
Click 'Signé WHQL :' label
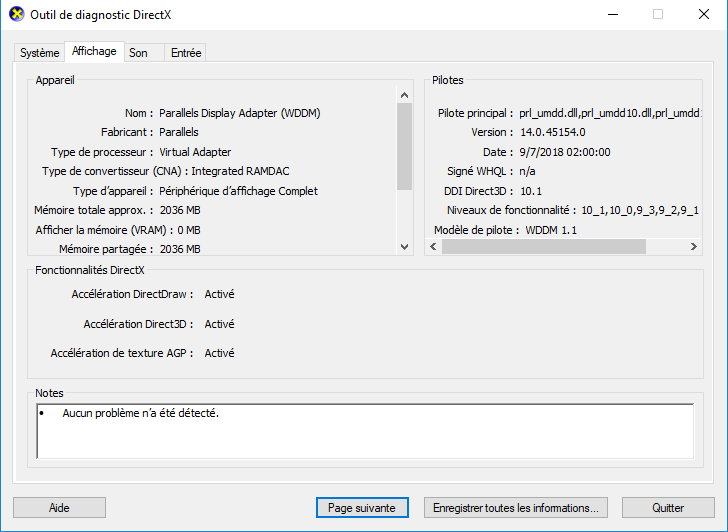click(480, 171)
